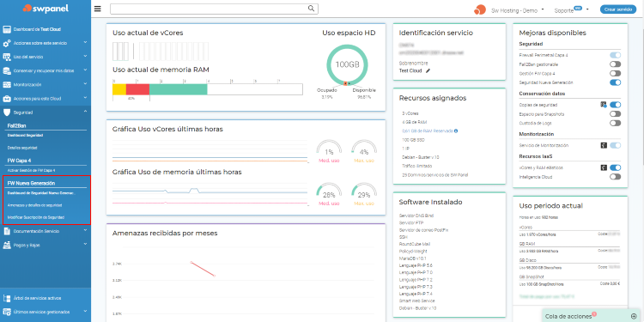Click the orange Sw Hosting avatar icon
Screen dimensions: 644x322
pyautogui.click(x=480, y=9)
